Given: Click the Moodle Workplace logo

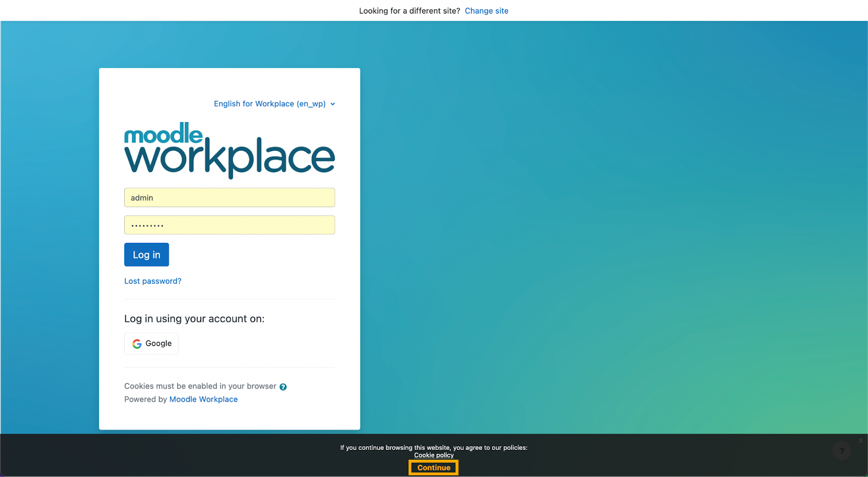Looking at the screenshot, I should [x=229, y=150].
